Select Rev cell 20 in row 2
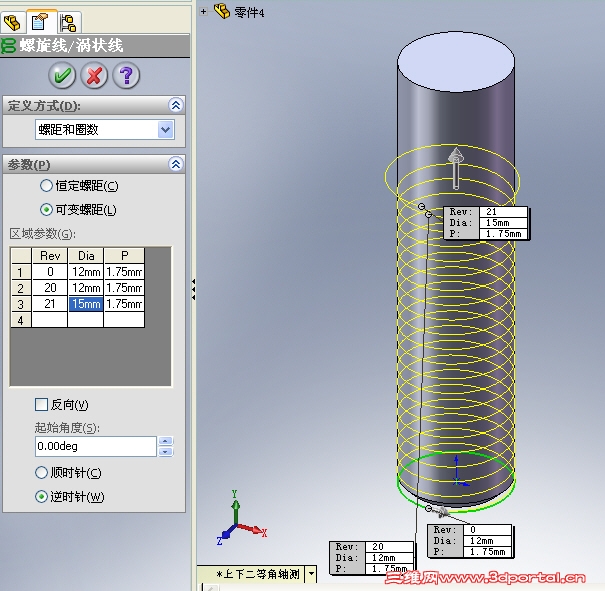The image size is (605, 591). [x=50, y=288]
